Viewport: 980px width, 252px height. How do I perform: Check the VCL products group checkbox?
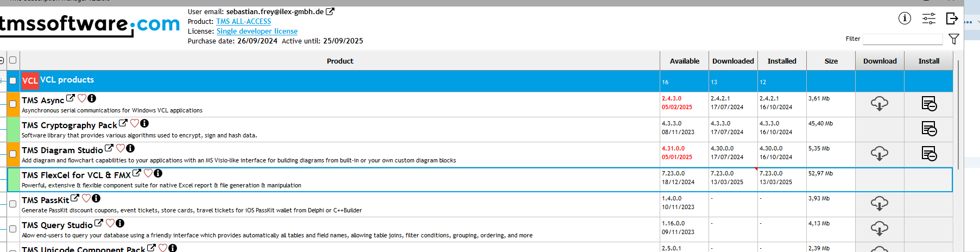pos(13,80)
